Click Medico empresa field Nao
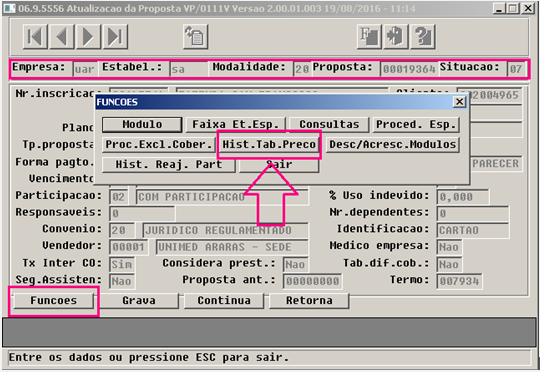The height and width of the screenshot is (372, 540). (449, 247)
